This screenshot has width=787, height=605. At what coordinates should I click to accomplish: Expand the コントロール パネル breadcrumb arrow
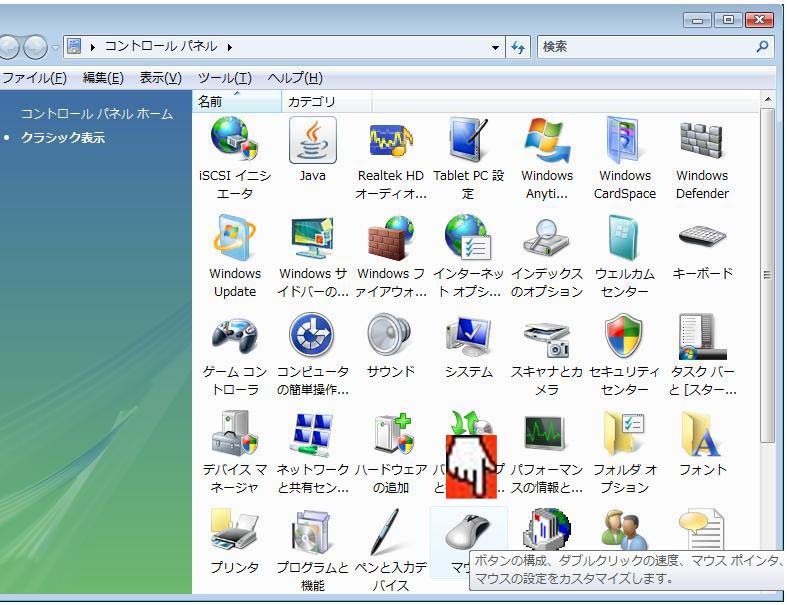click(x=230, y=47)
